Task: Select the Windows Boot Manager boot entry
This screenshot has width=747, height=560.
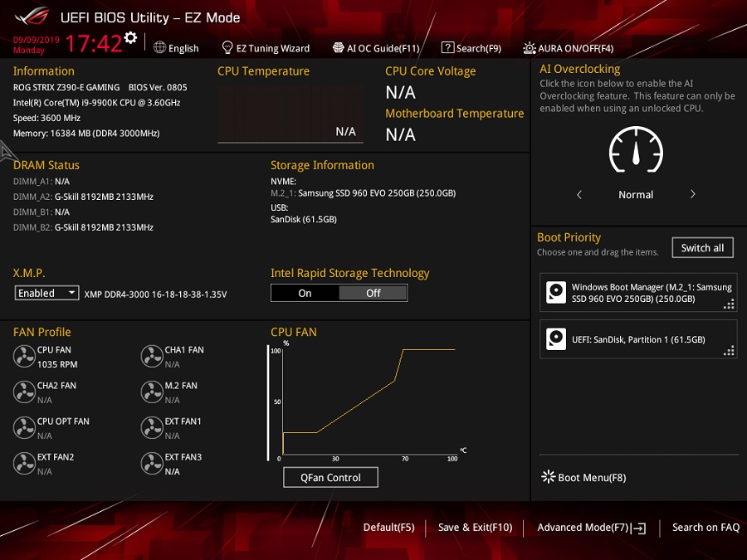Action: [638, 292]
